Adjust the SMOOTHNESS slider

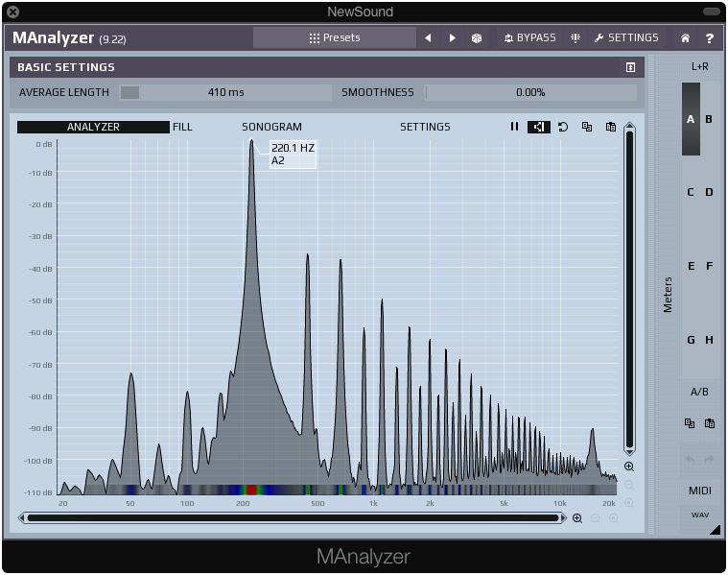[530, 92]
